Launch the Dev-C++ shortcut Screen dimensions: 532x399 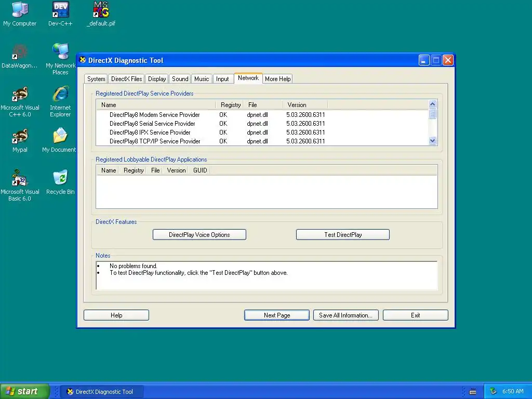coord(60,14)
